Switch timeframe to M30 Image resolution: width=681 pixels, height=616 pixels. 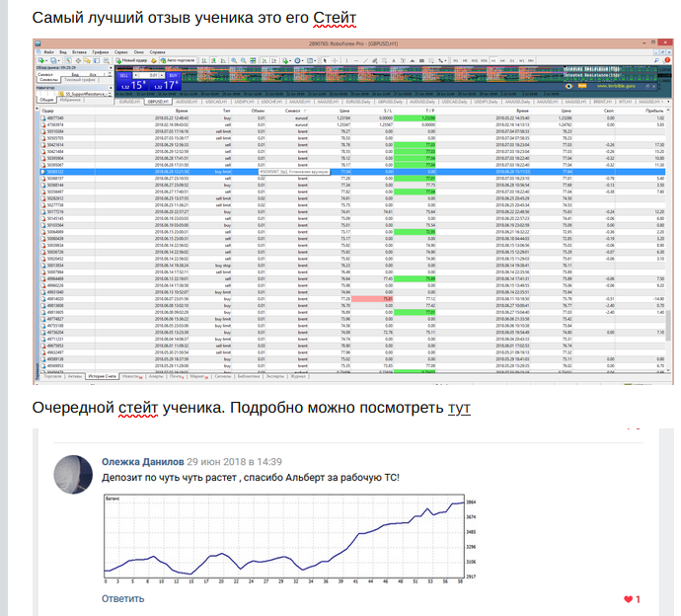click(x=484, y=61)
